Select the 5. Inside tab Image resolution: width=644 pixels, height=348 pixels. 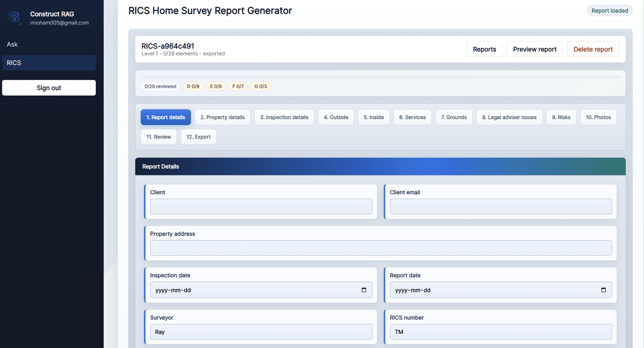pos(374,117)
